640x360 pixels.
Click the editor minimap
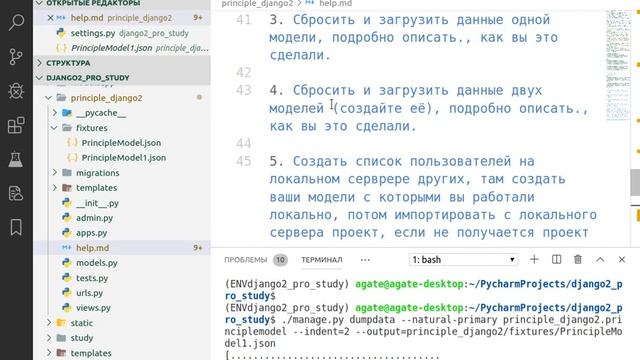click(618, 65)
